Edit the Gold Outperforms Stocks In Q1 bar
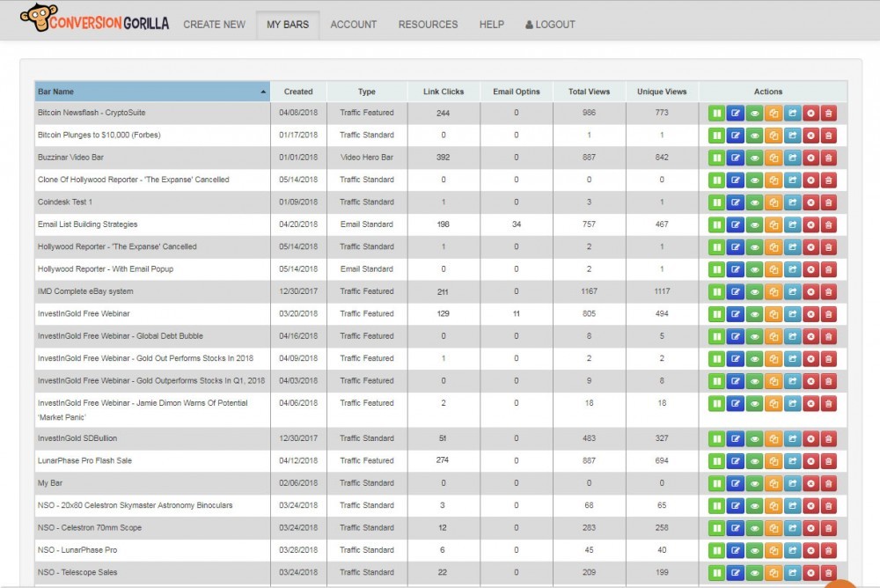Image resolution: width=880 pixels, height=588 pixels. click(x=735, y=381)
